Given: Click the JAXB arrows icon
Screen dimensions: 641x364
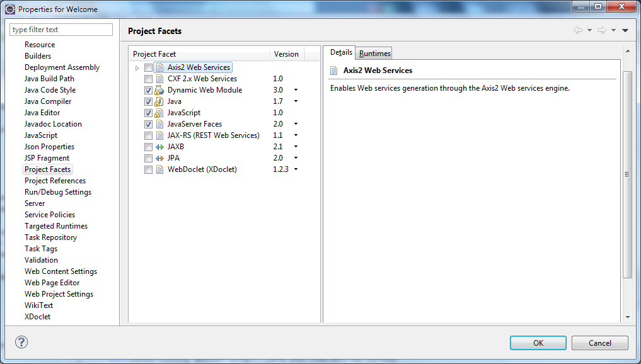Looking at the screenshot, I should pos(160,147).
